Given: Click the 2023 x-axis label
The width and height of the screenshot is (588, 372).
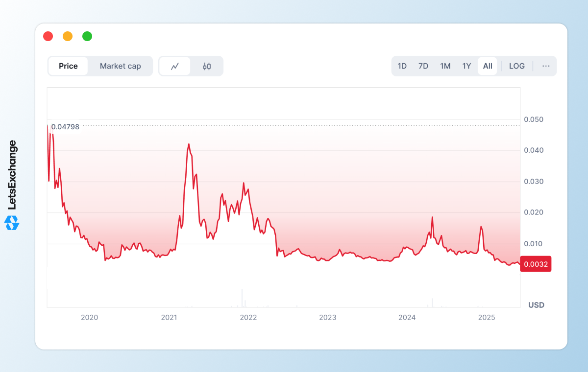Looking at the screenshot, I should (328, 317).
